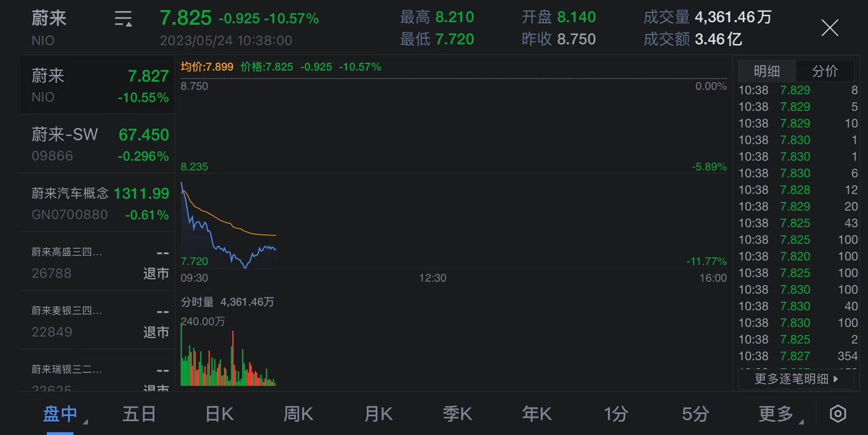Screen dimensions: 868x435
Task: Switch to the 五日 five-day tab
Action: [x=139, y=414]
